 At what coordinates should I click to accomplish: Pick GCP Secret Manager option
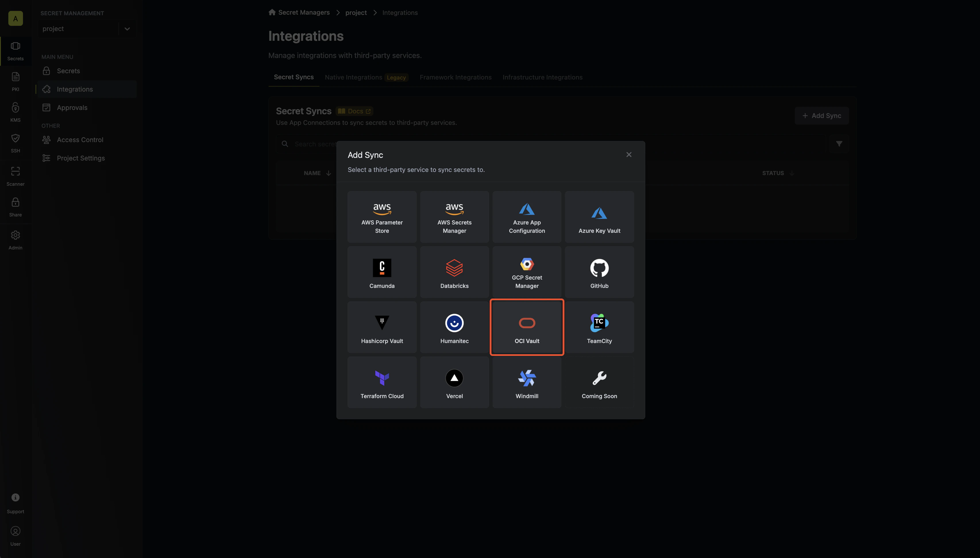pyautogui.click(x=527, y=272)
